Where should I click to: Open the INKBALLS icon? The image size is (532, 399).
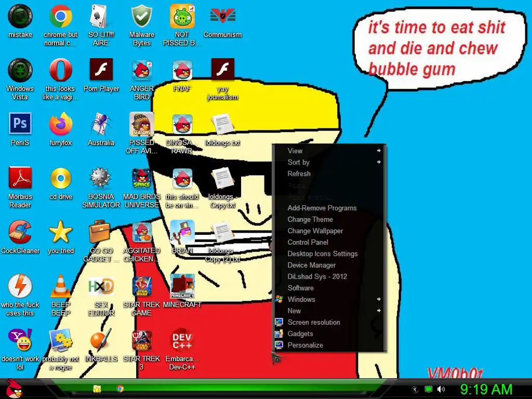pyautogui.click(x=101, y=340)
